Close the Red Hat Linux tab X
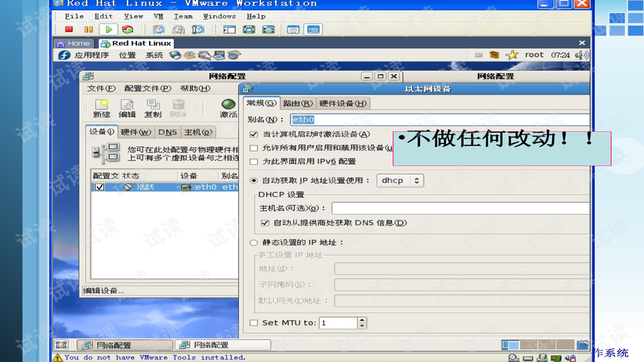Image resolution: width=644 pixels, height=362 pixels. (582, 43)
